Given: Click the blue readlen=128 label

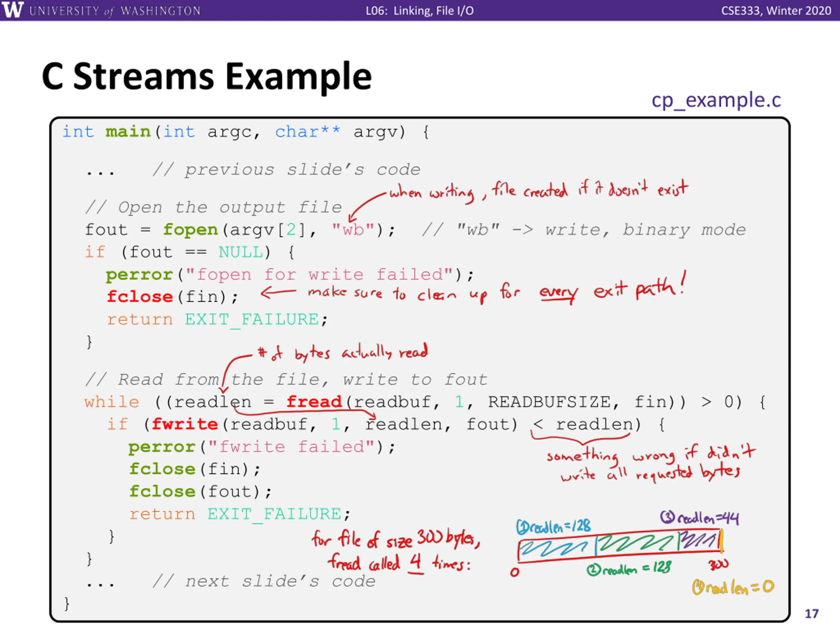Looking at the screenshot, I should pos(554,527).
